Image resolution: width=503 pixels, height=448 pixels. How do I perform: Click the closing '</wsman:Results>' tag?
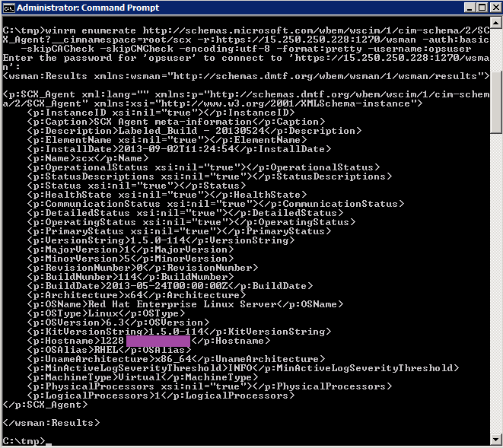[x=51, y=423]
